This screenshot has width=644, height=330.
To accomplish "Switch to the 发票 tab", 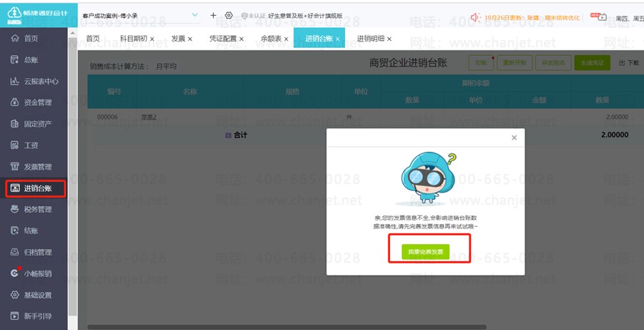I will click(178, 39).
